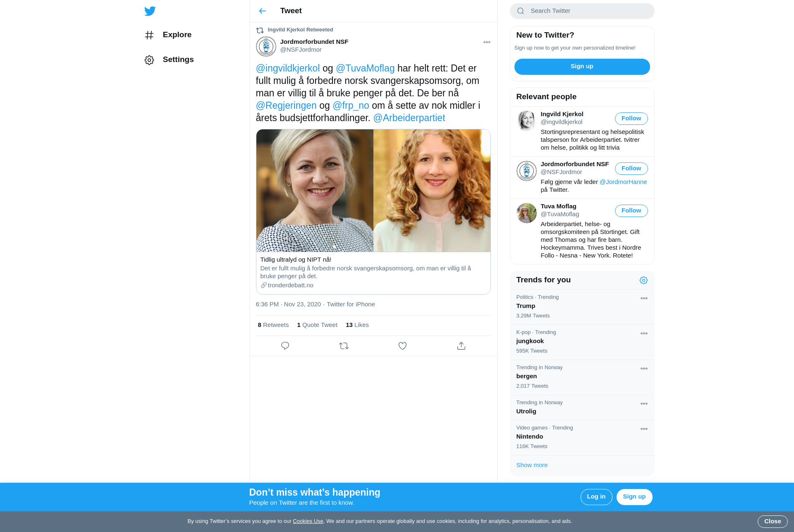
Task: Open 'Tidlig ultralyd og NIPT nå!' headline
Action: (x=296, y=260)
